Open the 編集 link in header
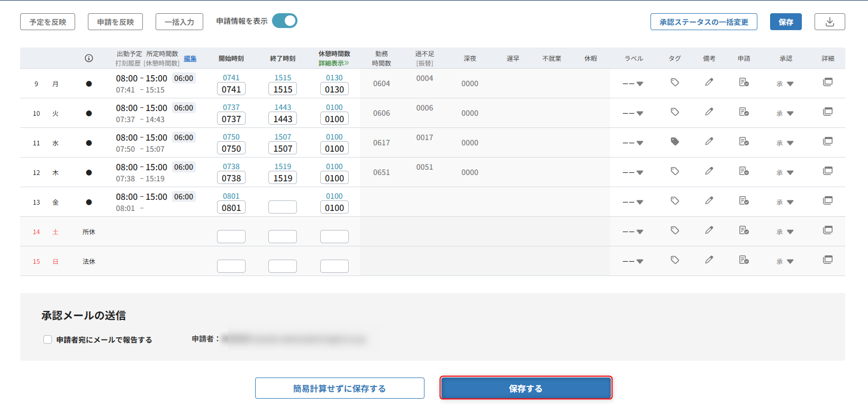 pyautogui.click(x=190, y=58)
